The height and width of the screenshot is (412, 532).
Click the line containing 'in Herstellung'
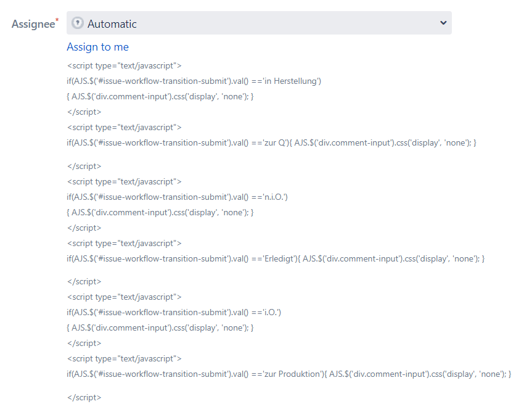pyautogui.click(x=194, y=81)
